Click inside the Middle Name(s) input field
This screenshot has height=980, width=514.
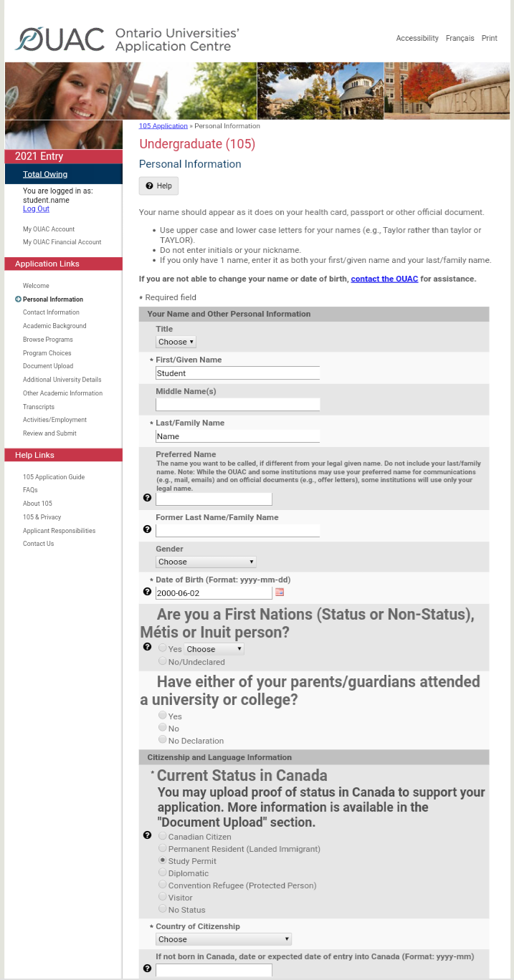(x=237, y=404)
